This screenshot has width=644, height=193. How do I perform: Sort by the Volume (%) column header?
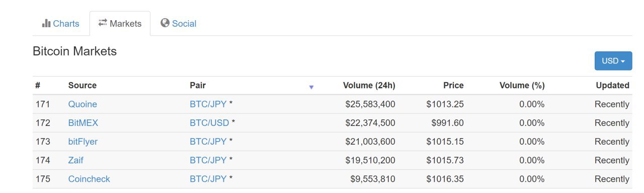tap(522, 85)
